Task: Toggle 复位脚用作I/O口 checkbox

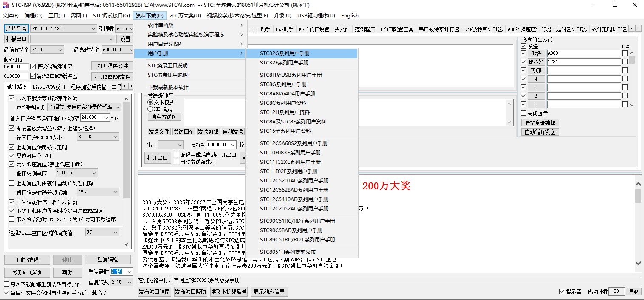Action: click(x=32, y=156)
